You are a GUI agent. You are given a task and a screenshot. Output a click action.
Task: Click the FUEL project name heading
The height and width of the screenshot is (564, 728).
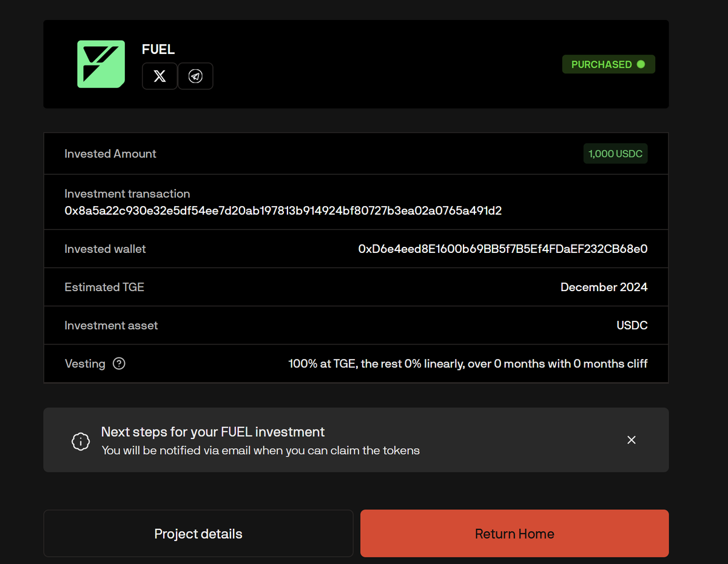[x=158, y=50]
